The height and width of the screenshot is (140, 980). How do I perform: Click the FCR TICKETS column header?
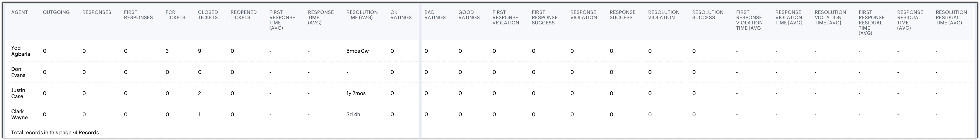(x=175, y=15)
